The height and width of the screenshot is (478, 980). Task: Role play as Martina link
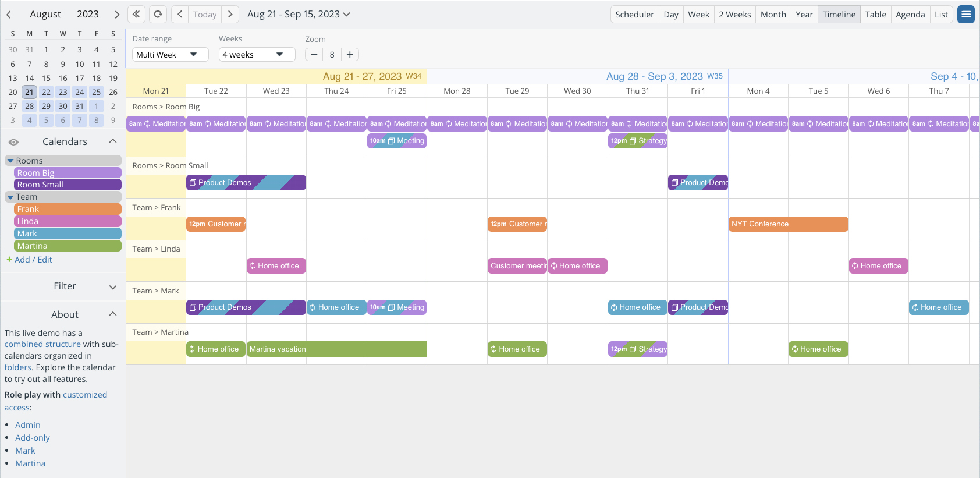[30, 463]
